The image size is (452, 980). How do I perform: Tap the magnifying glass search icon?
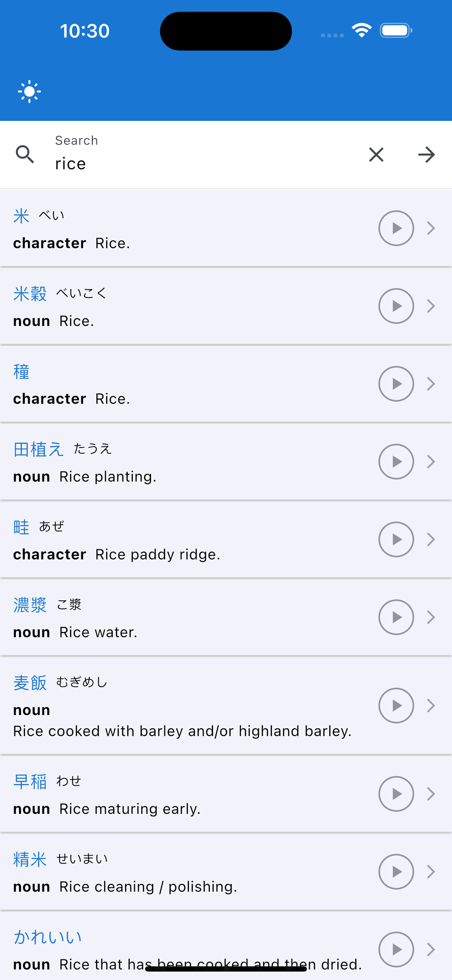pyautogui.click(x=25, y=155)
